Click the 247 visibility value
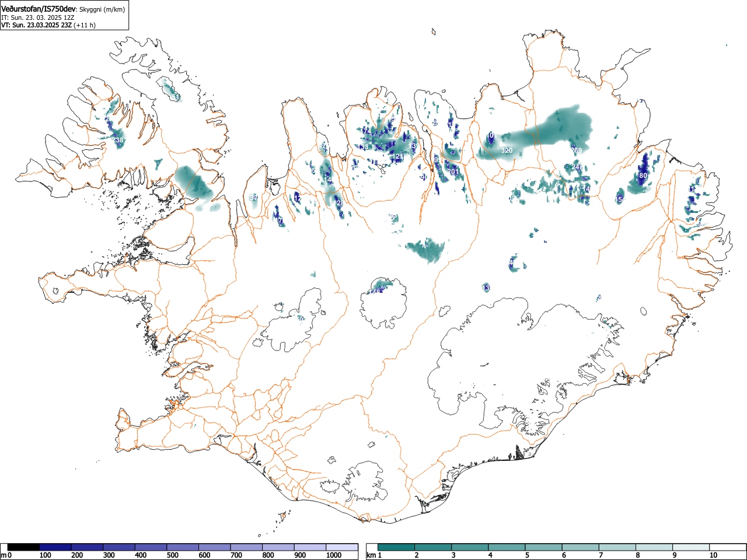 pos(577,167)
